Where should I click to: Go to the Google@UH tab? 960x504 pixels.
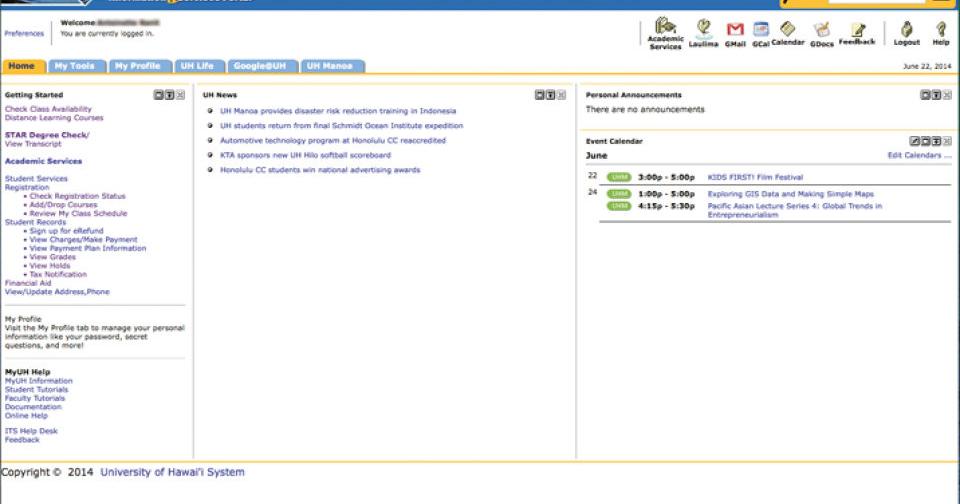[259, 66]
